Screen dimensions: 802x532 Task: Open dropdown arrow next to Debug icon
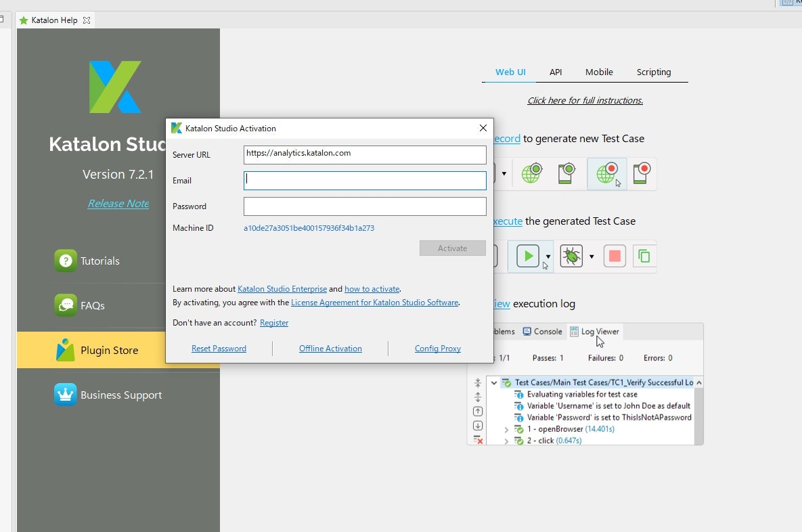pos(592,257)
